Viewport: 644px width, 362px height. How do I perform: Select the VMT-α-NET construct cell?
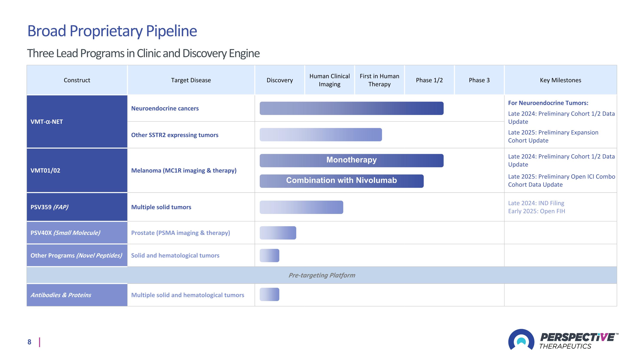[77, 121]
